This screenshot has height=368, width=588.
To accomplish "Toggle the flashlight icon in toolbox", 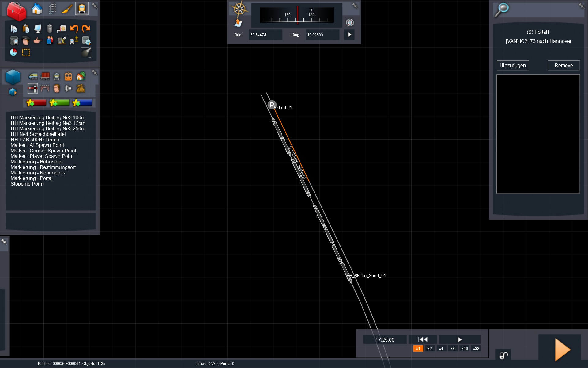I will tap(86, 52).
